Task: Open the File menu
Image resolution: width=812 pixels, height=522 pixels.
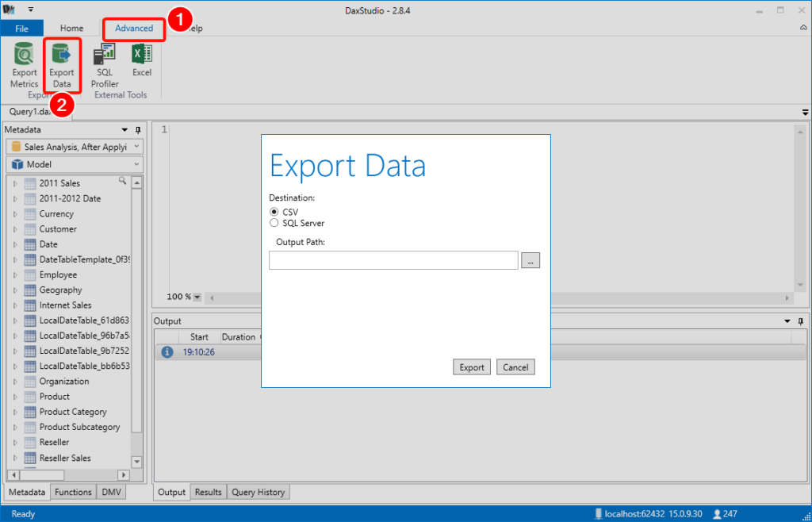Action: [21, 29]
